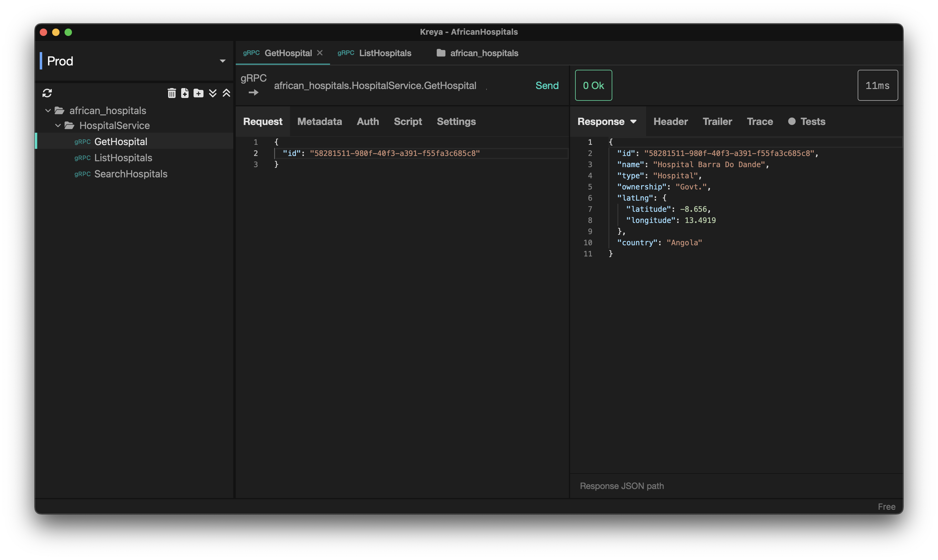
Task: Click "Hospital Barra Do Dande" in response
Action: (709, 165)
